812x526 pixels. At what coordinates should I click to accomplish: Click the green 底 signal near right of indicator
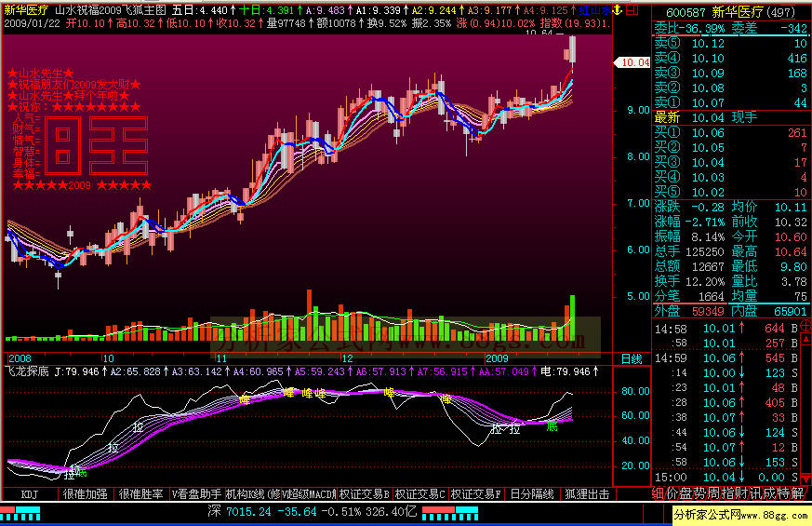click(552, 426)
